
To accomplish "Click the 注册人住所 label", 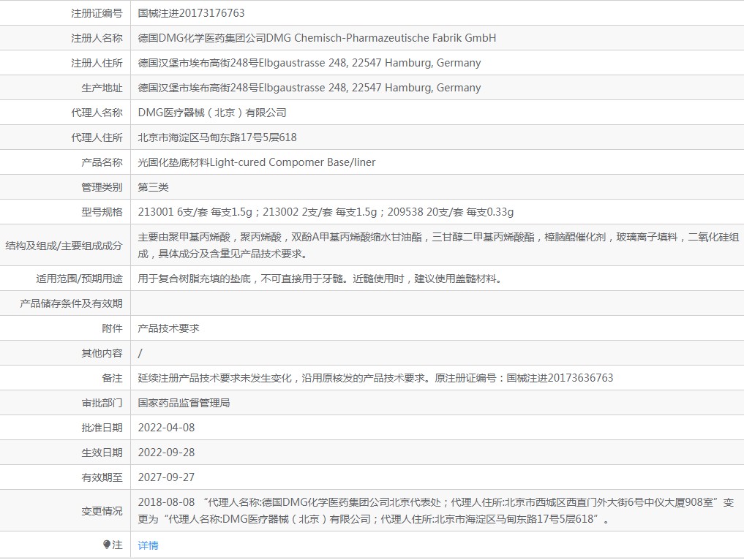I will click(x=97, y=63).
